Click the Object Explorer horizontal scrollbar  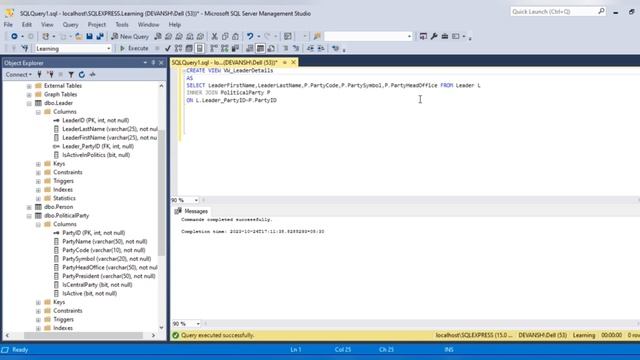tap(83, 335)
